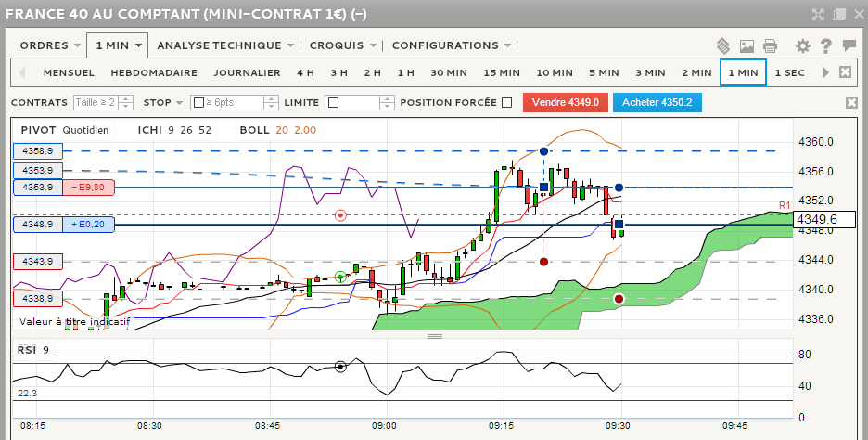Select the MENSUEL timeframe
Screen dimensions: 868x440
(69, 72)
